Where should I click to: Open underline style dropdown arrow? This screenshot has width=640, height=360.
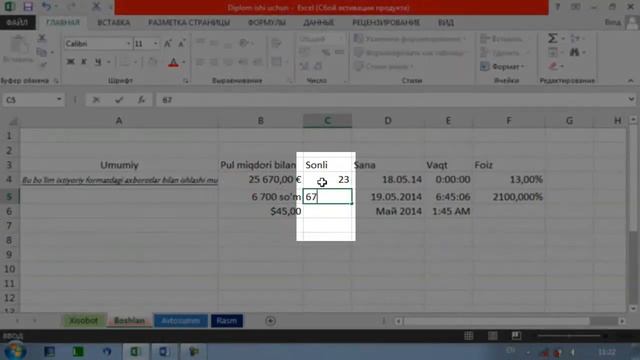[x=109, y=62]
